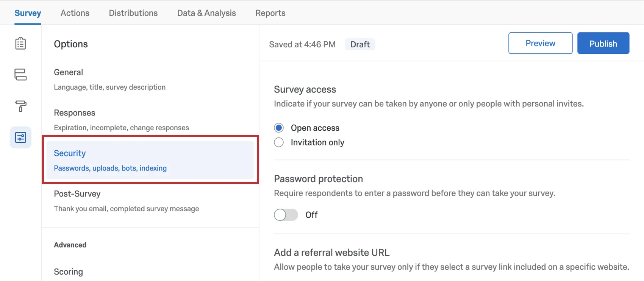644x281 pixels.
Task: Publish the survey
Action: coord(603,43)
